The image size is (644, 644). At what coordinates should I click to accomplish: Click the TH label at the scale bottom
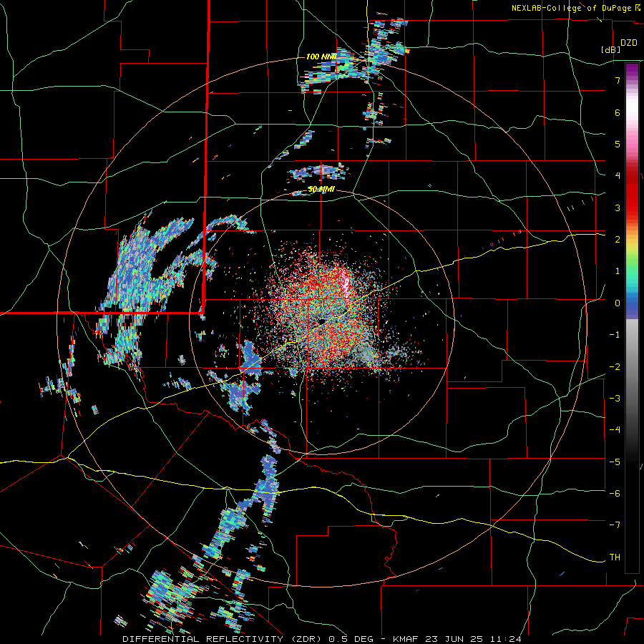pyautogui.click(x=615, y=557)
